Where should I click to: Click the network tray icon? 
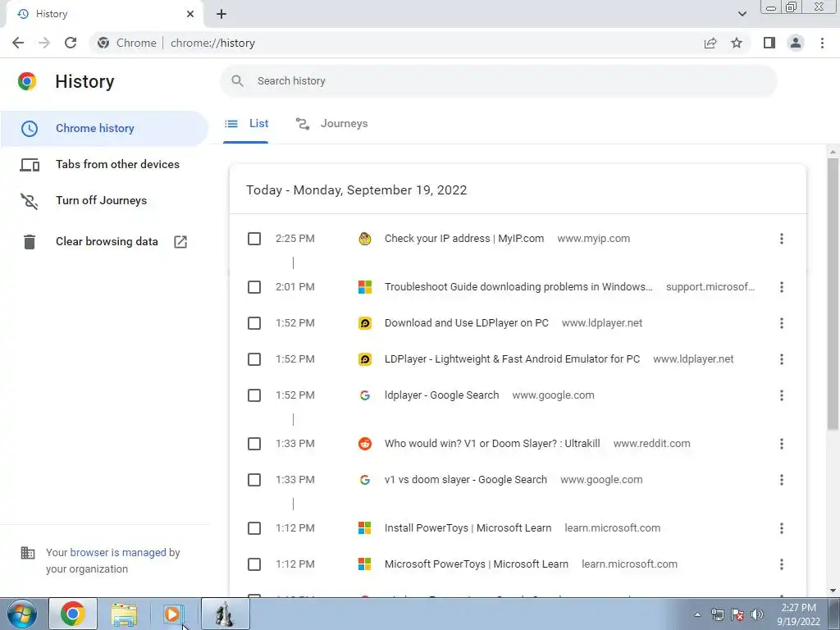[x=717, y=614]
